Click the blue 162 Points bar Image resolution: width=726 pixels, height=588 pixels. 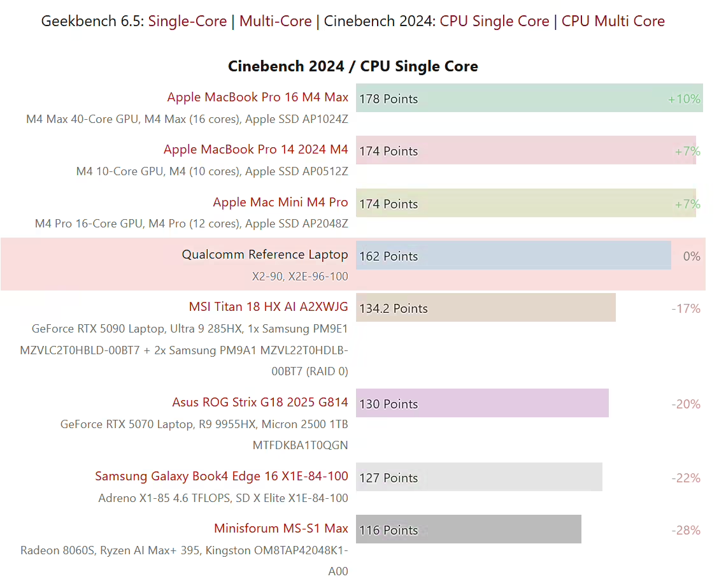pyautogui.click(x=513, y=255)
